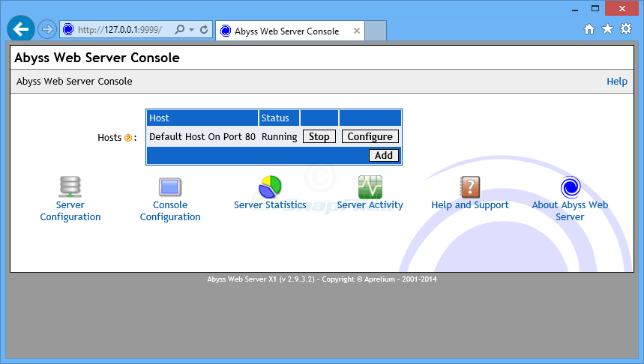The height and width of the screenshot is (364, 644).
Task: Click the About Abyss Web Server swirl icon
Action: [570, 187]
